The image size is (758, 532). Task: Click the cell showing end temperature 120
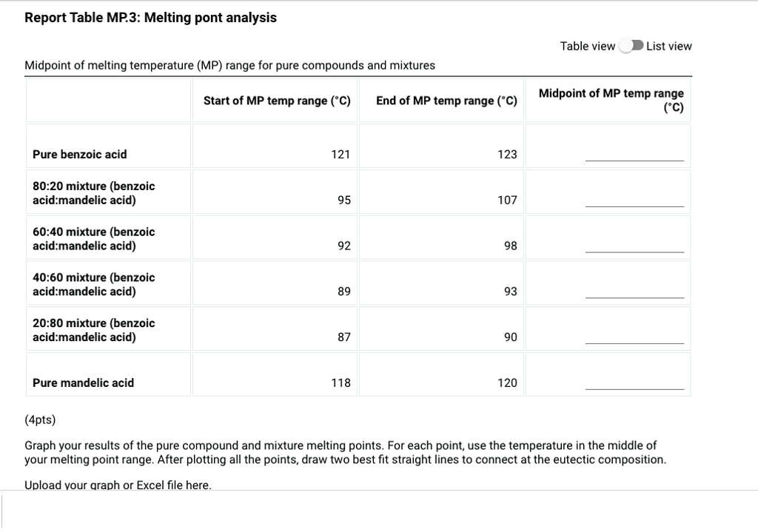tap(441, 383)
